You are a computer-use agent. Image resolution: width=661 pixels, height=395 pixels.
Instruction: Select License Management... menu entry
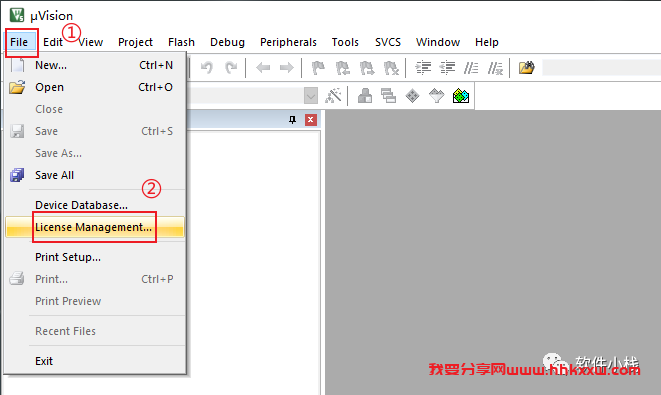[95, 227]
